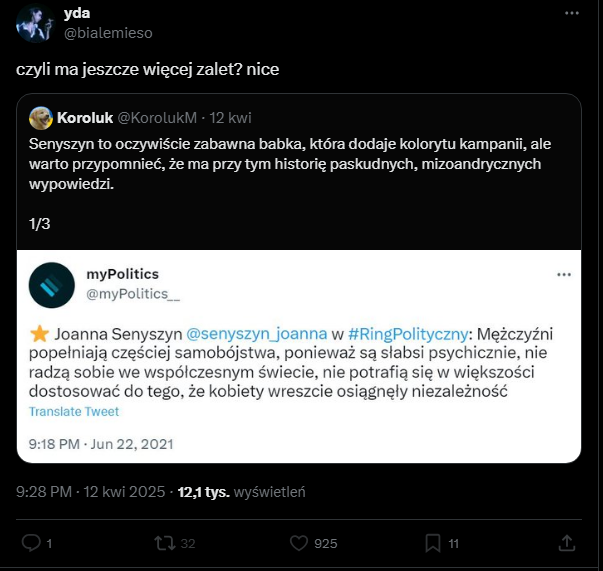Click Koroluk's small profile avatar
The image size is (603, 571).
coord(41,117)
